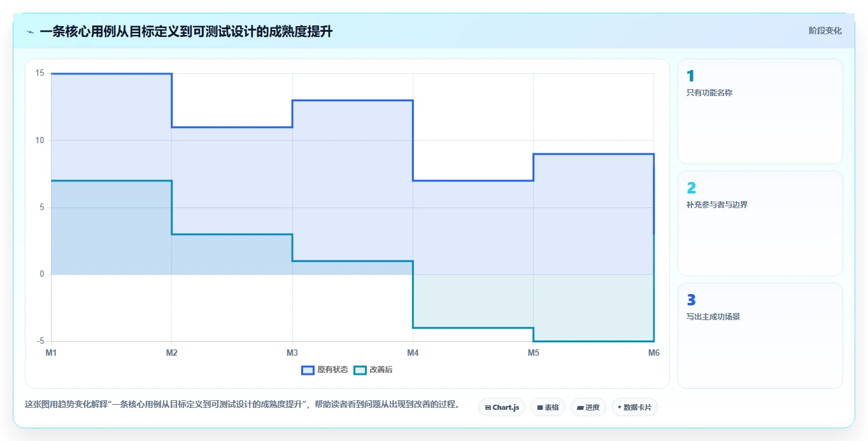Open step card 写出主成功场景
The image size is (868, 441).
[760, 335]
